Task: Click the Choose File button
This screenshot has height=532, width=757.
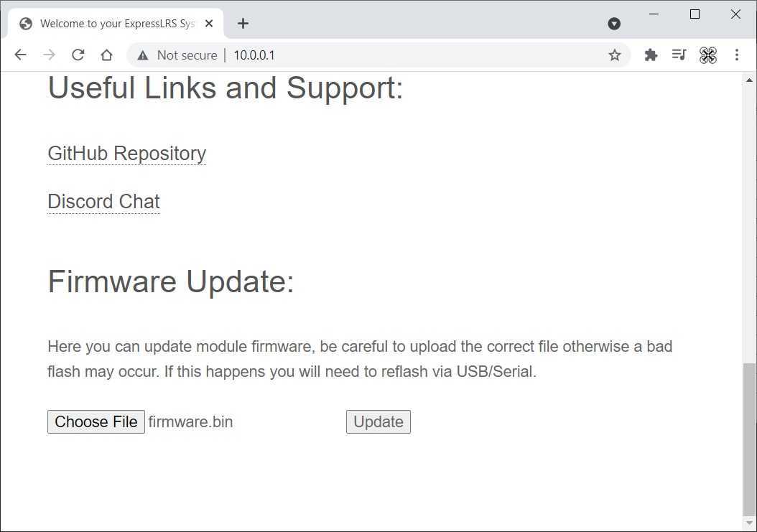Action: point(96,422)
